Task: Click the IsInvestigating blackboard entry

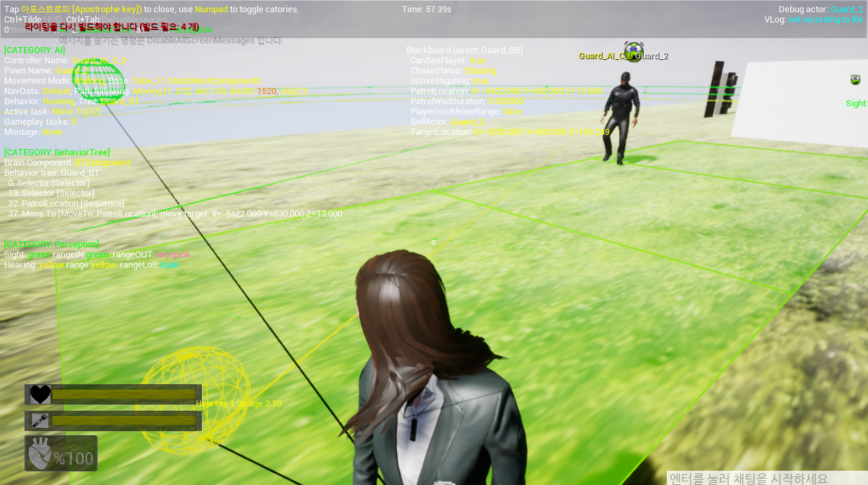Action: click(x=449, y=81)
